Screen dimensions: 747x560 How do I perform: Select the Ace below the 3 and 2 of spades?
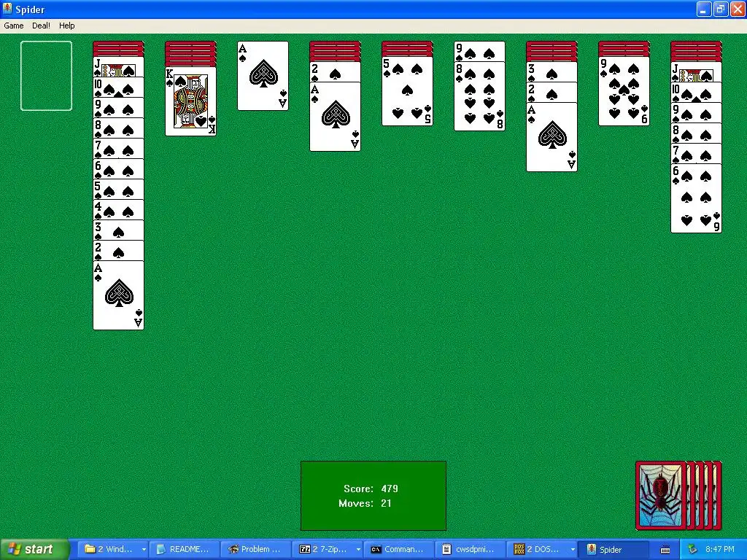pyautogui.click(x=551, y=137)
